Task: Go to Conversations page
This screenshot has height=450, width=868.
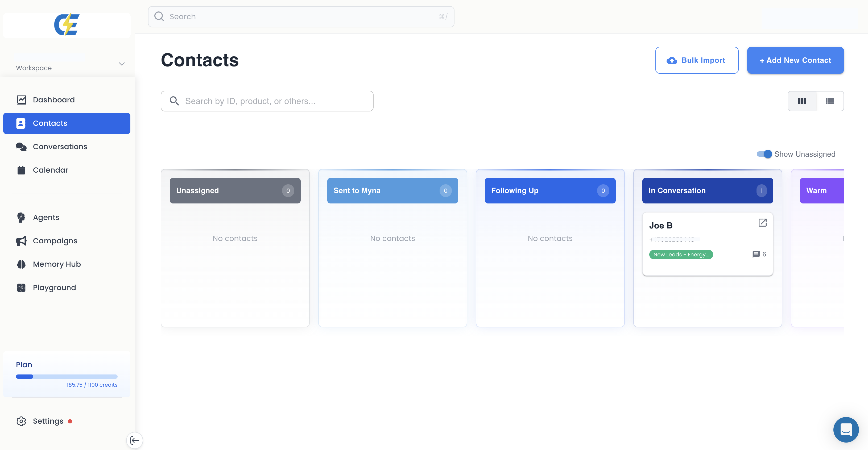Action: 60,147
